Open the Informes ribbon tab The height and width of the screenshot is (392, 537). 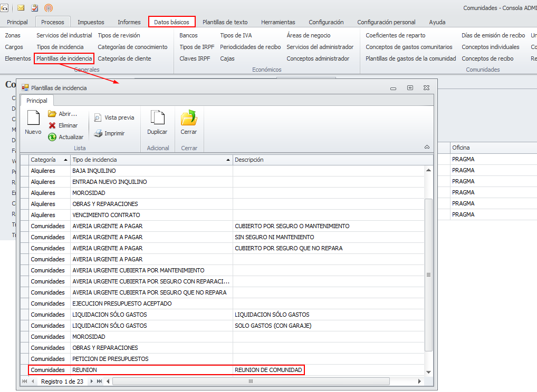(129, 22)
